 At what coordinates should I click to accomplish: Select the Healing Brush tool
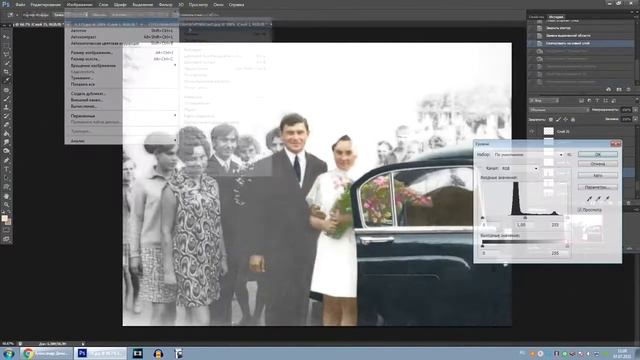6,90
